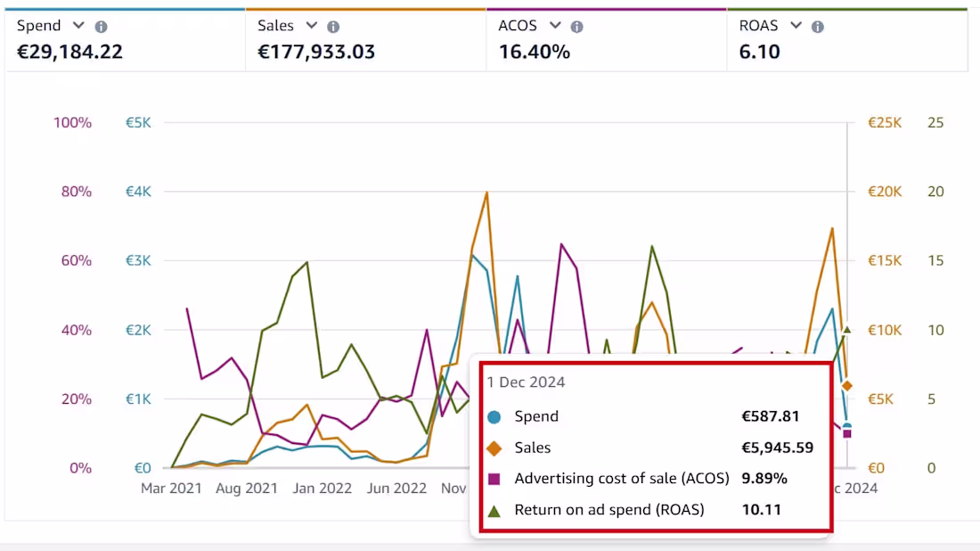
Task: Click the ROAS info icon
Action: 817,27
